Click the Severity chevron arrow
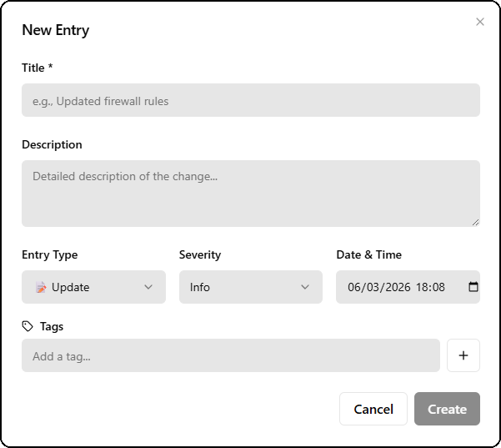This screenshot has height=448, width=501. [x=305, y=287]
